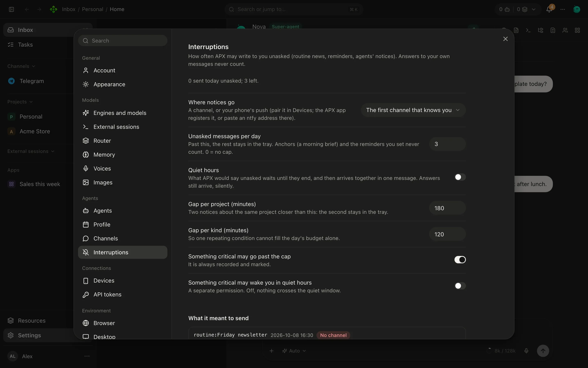Click the send arrow button
588x368 pixels.
point(543,351)
